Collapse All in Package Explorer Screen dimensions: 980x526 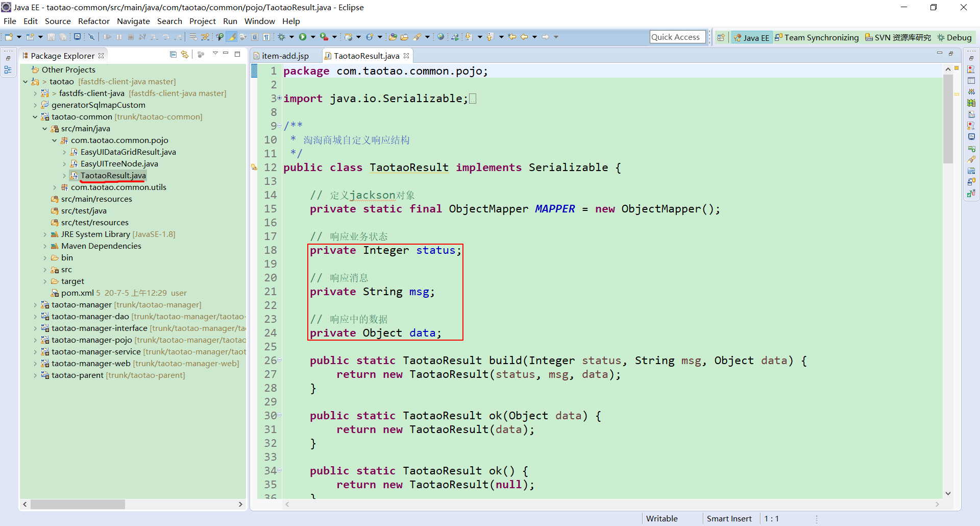(173, 55)
